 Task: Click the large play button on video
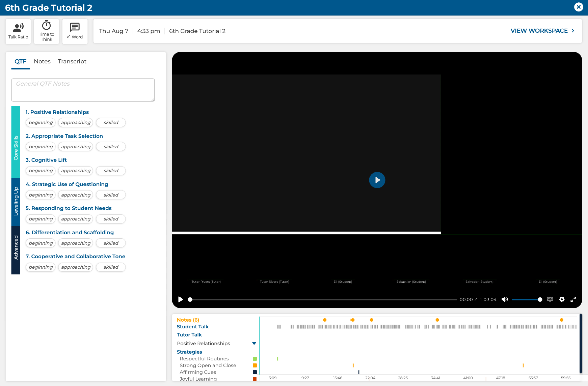pos(377,180)
